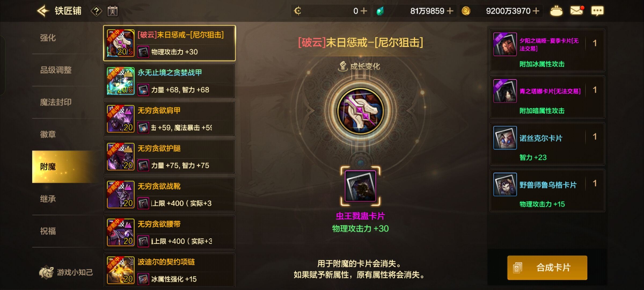The height and width of the screenshot is (290, 644).
Task: Select 波迪尔的契约项链 equipment entry
Action: tap(170, 270)
